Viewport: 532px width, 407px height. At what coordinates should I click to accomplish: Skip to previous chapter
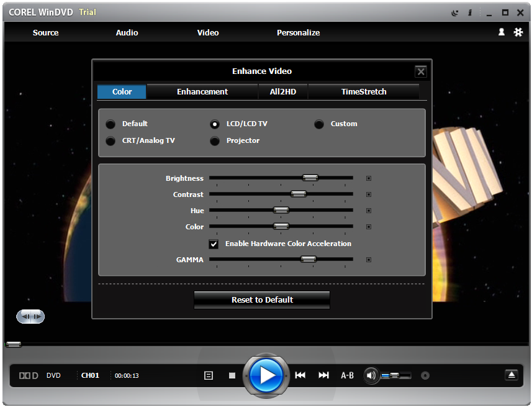click(x=300, y=375)
